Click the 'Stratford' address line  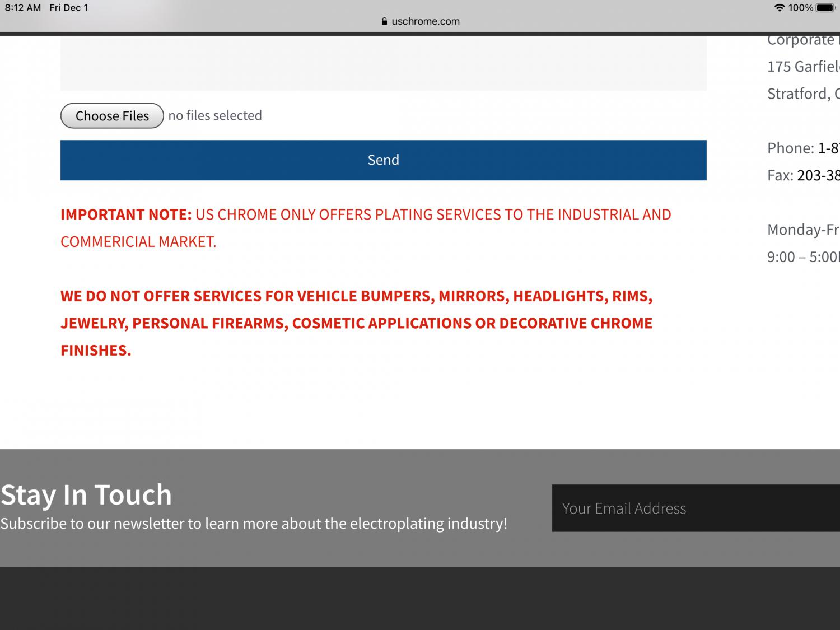[804, 94]
